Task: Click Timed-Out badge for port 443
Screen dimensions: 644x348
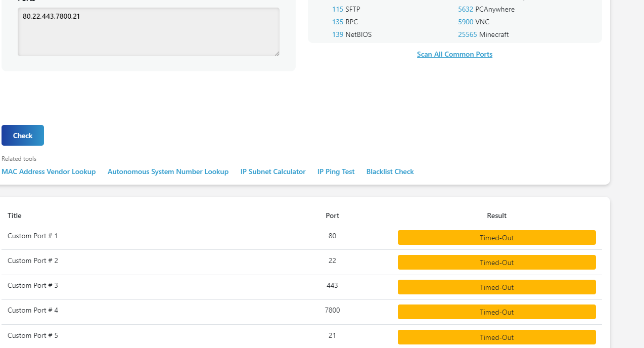Action: pos(496,287)
